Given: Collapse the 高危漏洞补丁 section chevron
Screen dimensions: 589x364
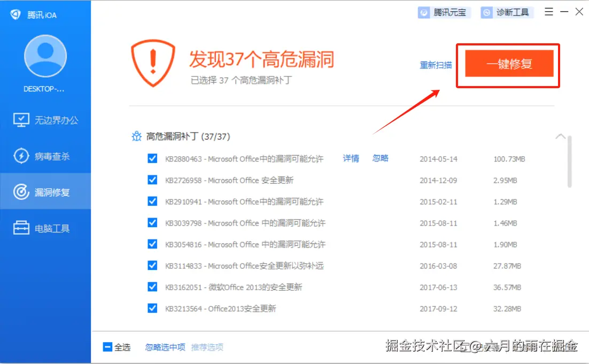Looking at the screenshot, I should click(x=560, y=136).
